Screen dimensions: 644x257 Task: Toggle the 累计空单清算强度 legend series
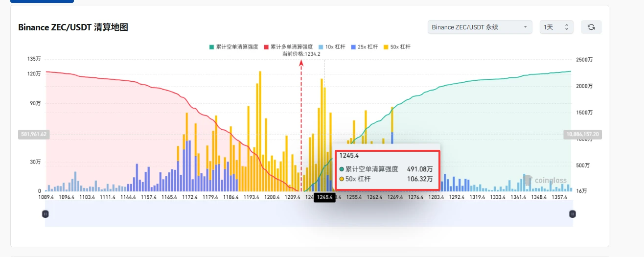click(x=233, y=47)
